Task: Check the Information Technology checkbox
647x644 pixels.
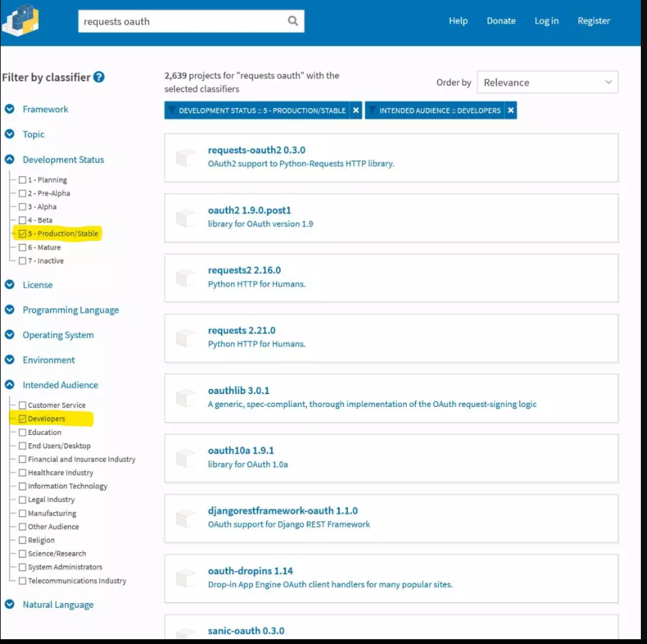Action: point(23,486)
